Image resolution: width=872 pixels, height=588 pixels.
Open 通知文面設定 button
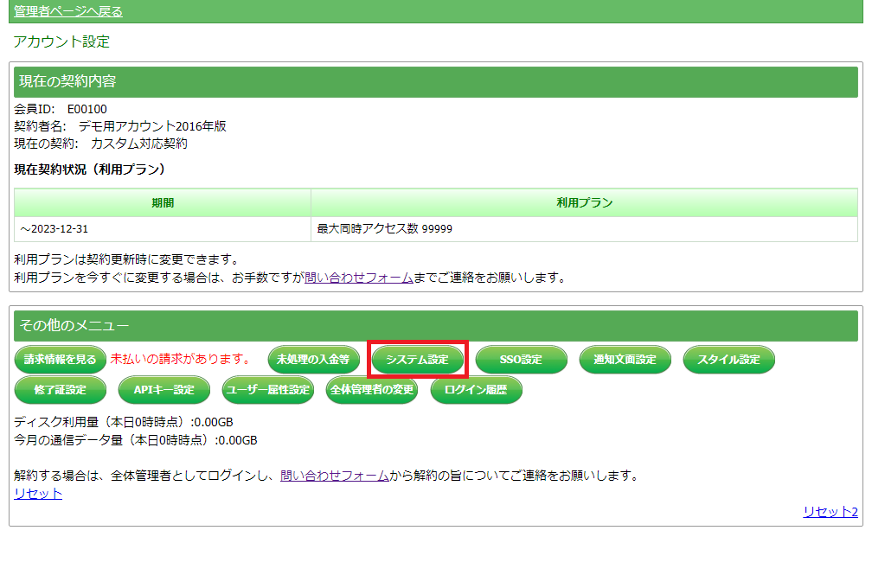click(625, 360)
